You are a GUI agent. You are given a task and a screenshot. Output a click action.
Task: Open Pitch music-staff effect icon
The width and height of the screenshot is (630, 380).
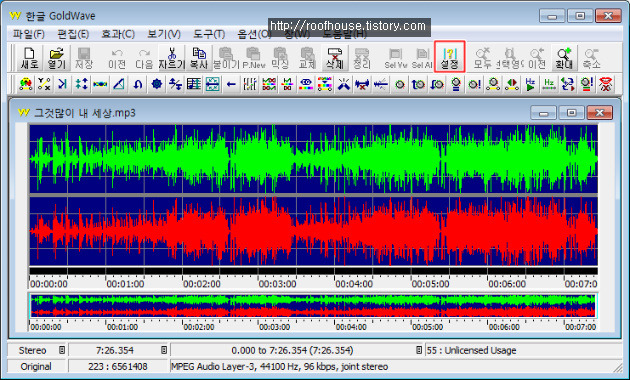pyautogui.click(x=194, y=84)
